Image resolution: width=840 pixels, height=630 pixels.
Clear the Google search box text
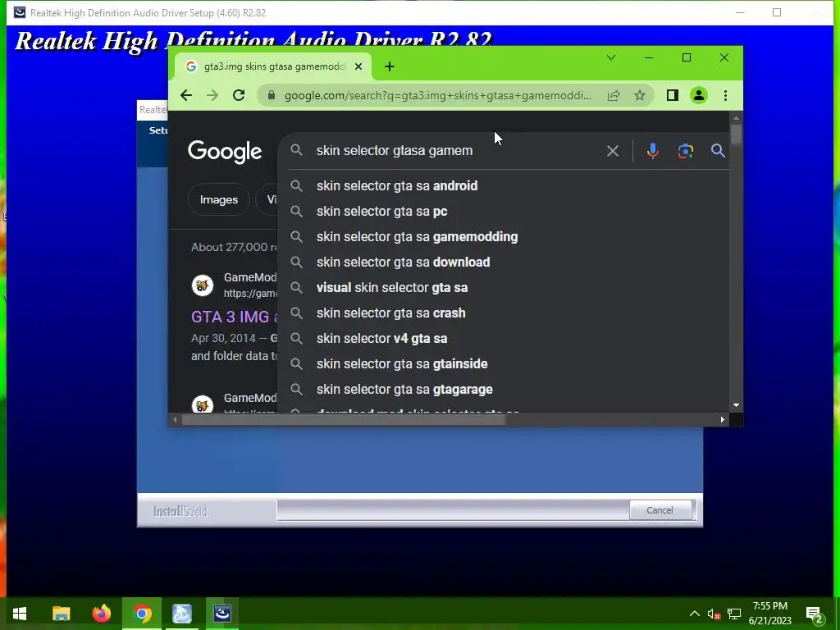coord(612,151)
